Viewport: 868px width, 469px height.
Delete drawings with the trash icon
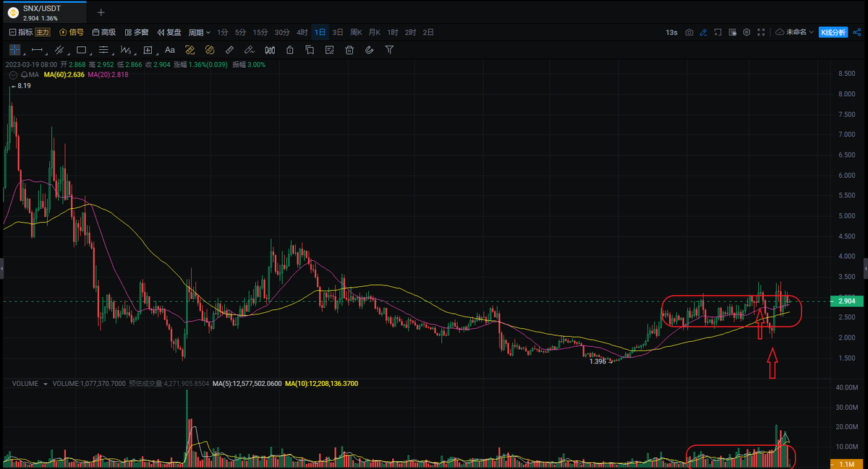[349, 50]
